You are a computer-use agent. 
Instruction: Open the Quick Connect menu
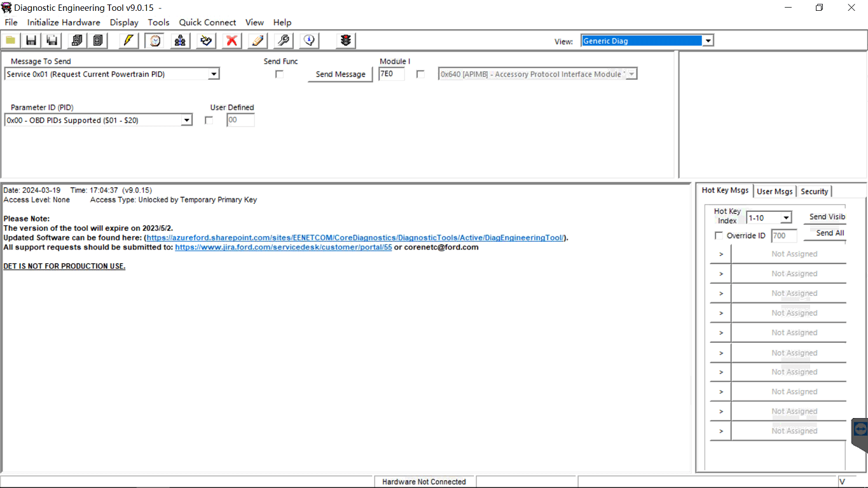coord(207,22)
